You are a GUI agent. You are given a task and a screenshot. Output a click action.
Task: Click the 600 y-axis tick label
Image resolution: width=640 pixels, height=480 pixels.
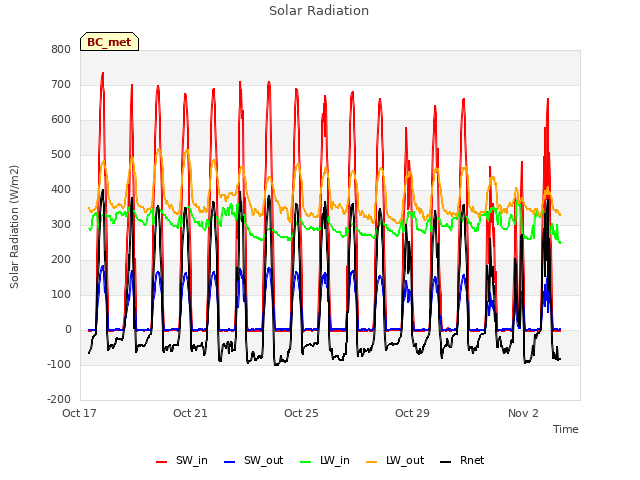pos(61,120)
